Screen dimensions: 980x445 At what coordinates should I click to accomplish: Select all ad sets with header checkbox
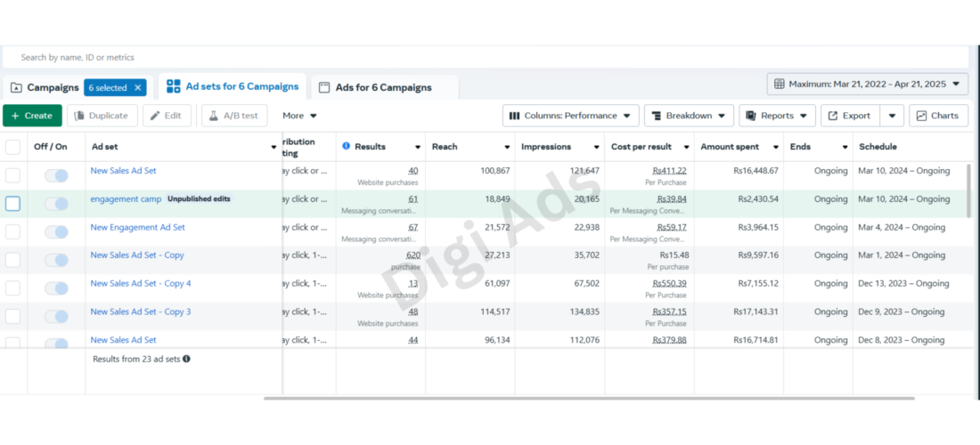tap(12, 147)
